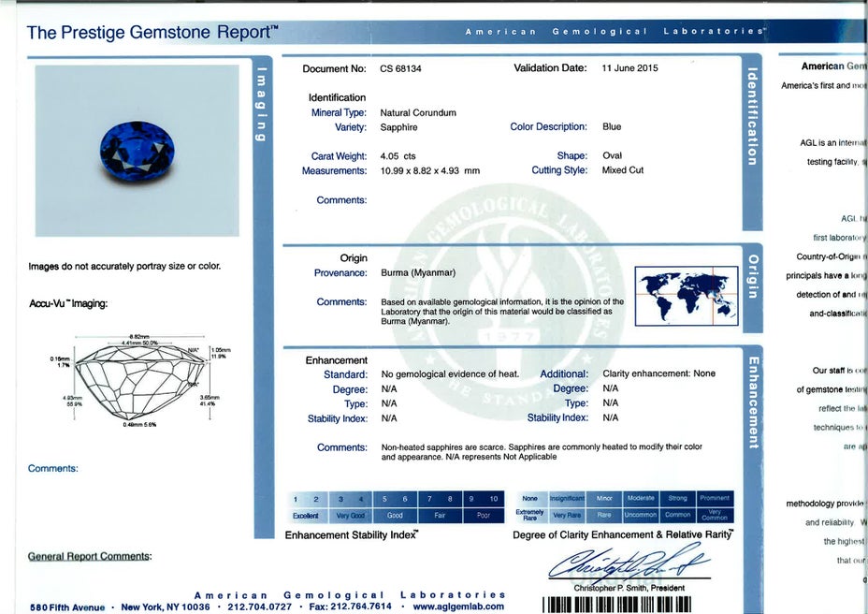Click the General Report Comments heading
This screenshot has width=868, height=614.
(x=90, y=556)
